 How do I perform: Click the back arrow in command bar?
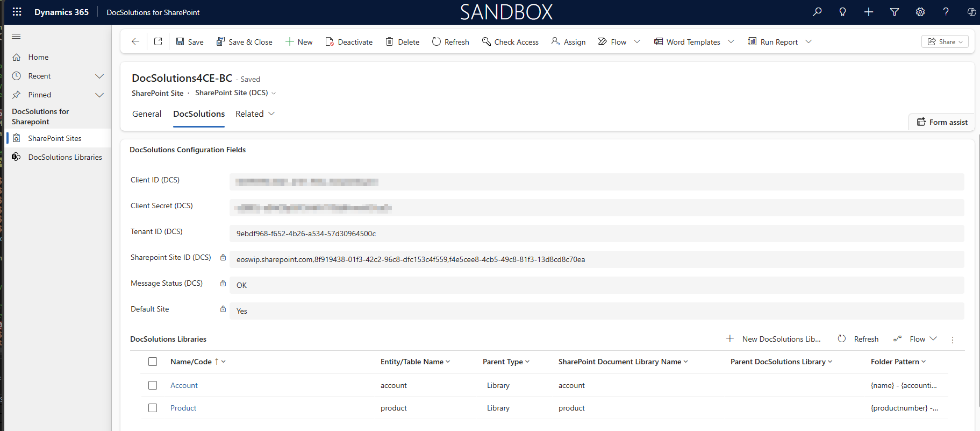point(135,42)
